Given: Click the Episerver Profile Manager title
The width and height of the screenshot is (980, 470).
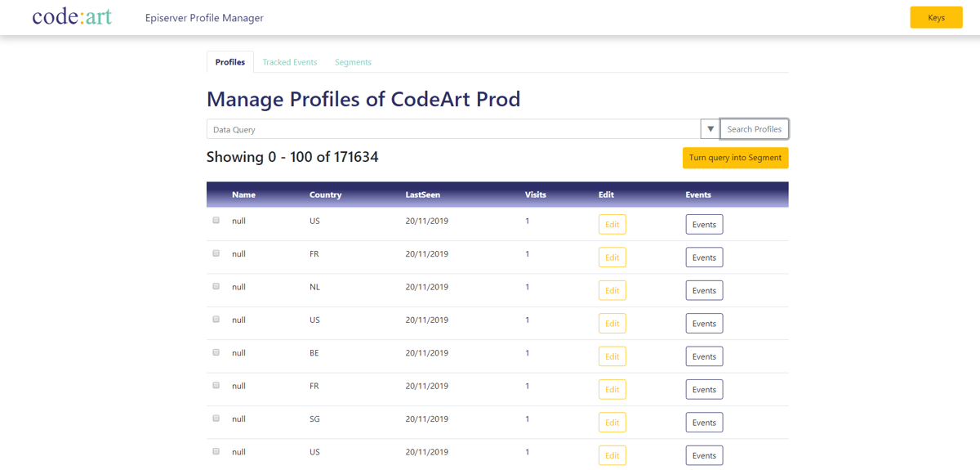Looking at the screenshot, I should tap(204, 18).
